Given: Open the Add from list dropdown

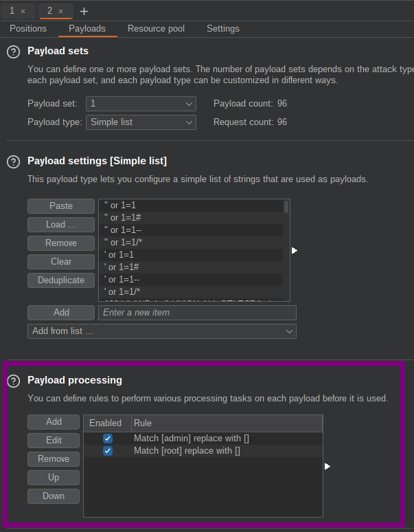Looking at the screenshot, I should coord(162,331).
